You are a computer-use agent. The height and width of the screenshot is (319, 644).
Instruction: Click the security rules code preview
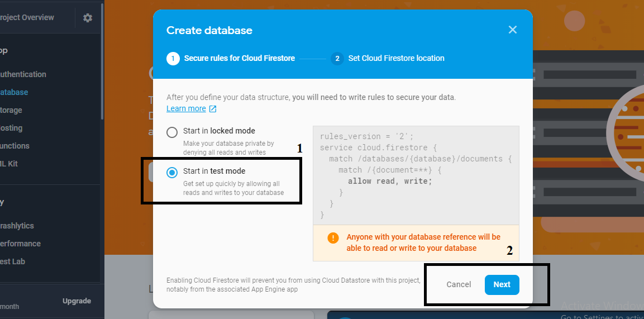(416, 175)
